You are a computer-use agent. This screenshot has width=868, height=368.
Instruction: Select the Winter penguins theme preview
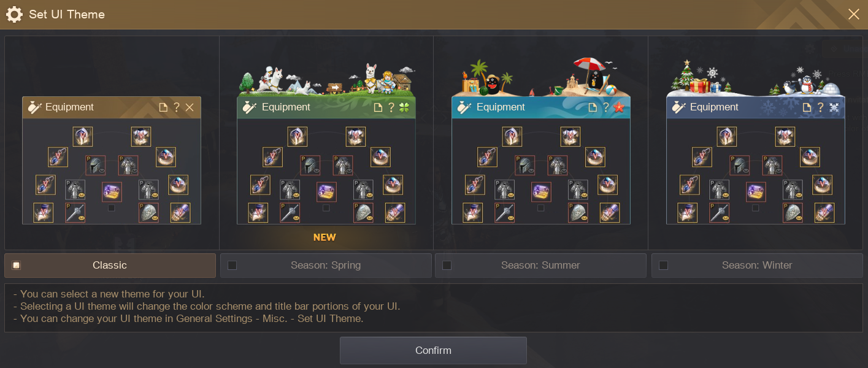[756, 142]
